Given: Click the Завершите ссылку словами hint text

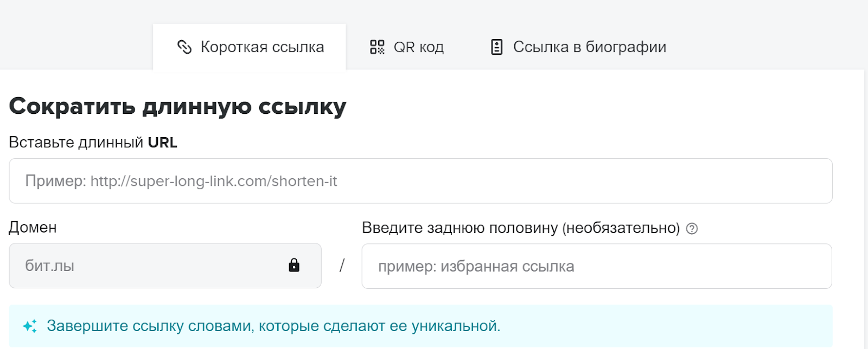Looking at the screenshot, I should tap(273, 326).
